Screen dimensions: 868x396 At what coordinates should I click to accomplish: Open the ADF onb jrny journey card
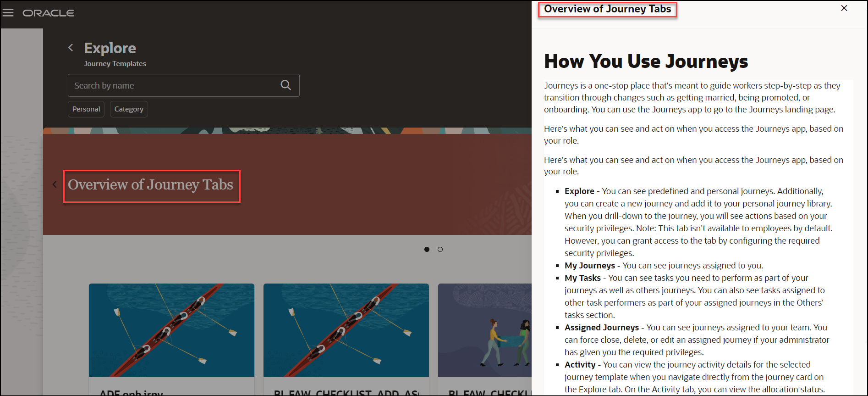(171, 340)
